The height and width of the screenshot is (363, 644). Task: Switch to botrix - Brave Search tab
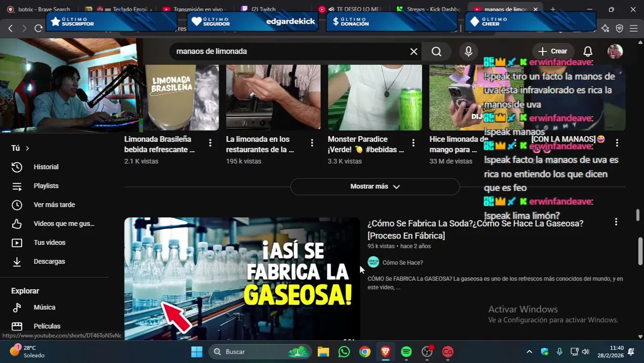(39, 9)
